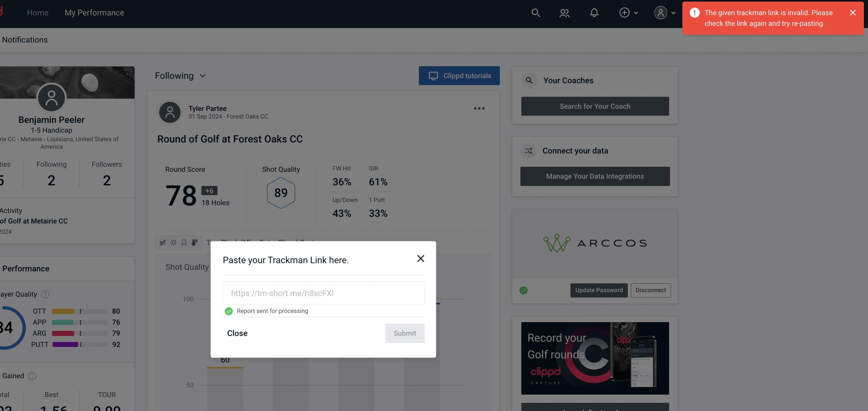Expand the Following feed dropdown

[x=180, y=75]
